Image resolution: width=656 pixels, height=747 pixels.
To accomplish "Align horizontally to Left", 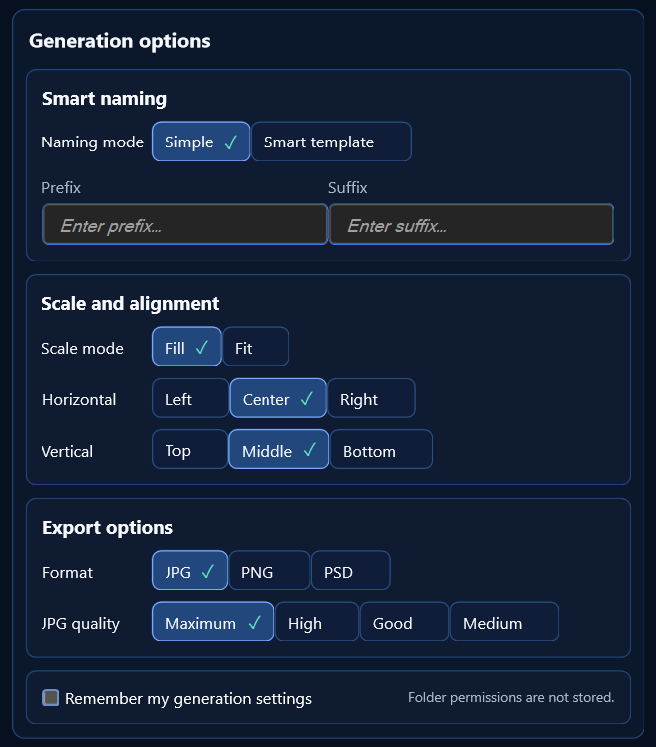I will tap(190, 398).
